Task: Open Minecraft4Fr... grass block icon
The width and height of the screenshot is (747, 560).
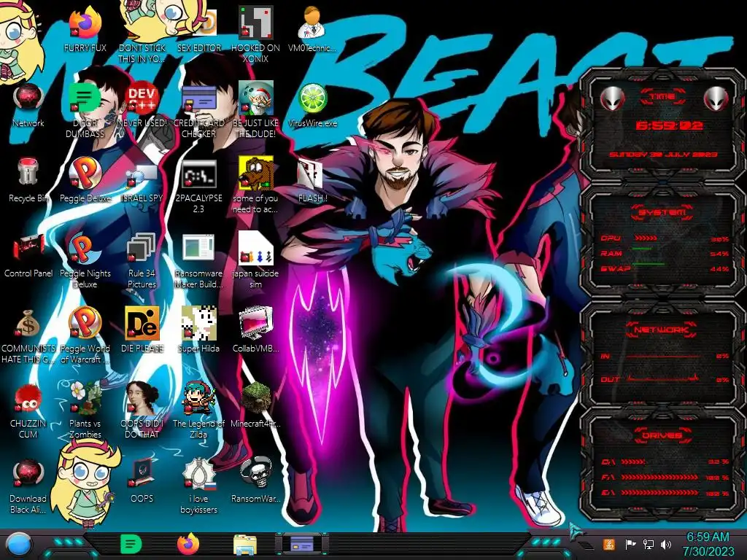Action: [x=255, y=397]
